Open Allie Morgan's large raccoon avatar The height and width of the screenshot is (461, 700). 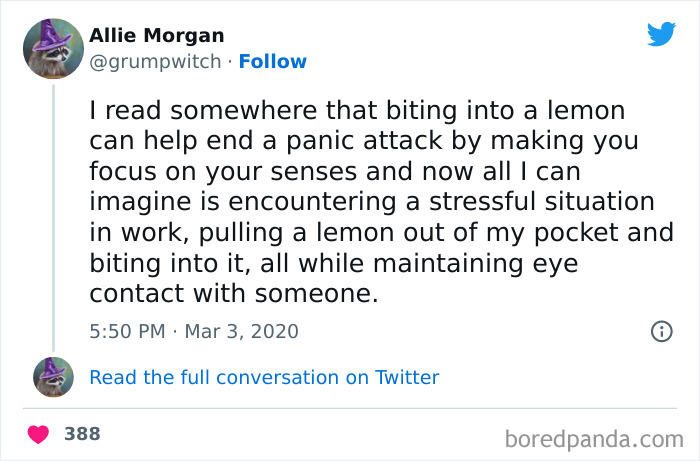click(x=53, y=49)
